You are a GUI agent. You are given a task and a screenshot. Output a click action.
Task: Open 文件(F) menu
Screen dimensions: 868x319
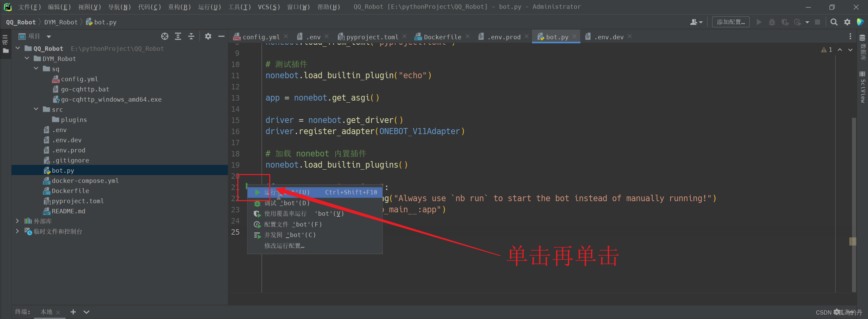click(30, 7)
